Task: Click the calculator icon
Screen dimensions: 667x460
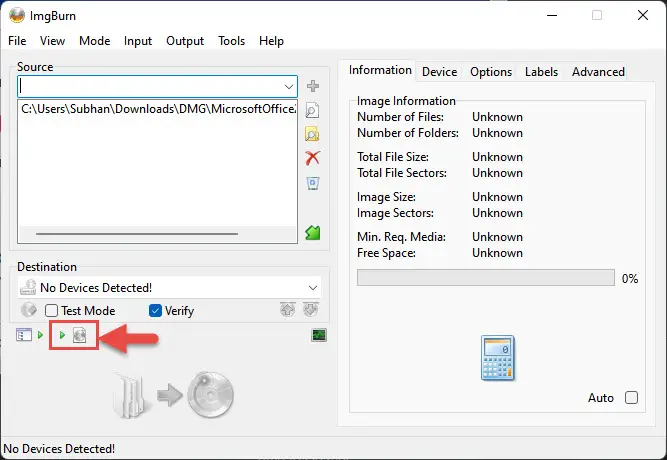Action: pos(498,358)
